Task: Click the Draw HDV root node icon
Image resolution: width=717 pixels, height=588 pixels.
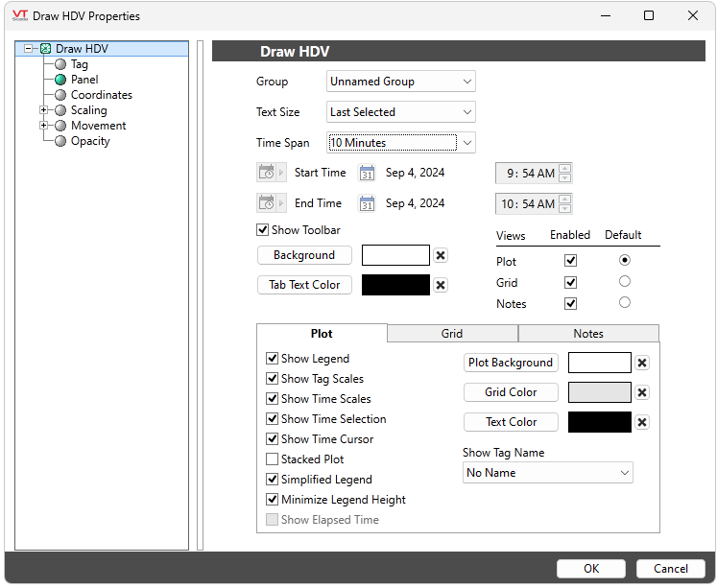Action: pos(45,48)
